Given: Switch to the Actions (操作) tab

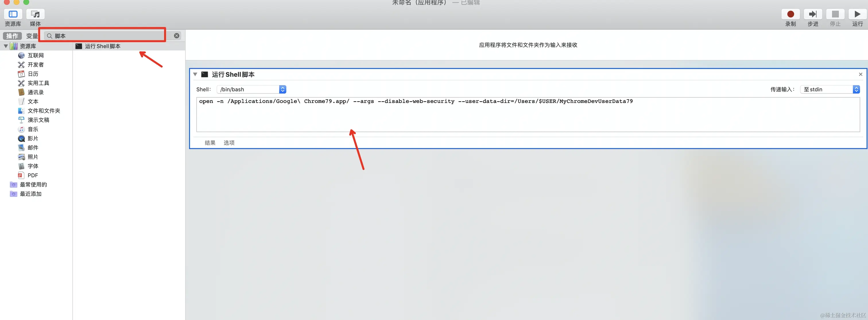Looking at the screenshot, I should pos(12,36).
